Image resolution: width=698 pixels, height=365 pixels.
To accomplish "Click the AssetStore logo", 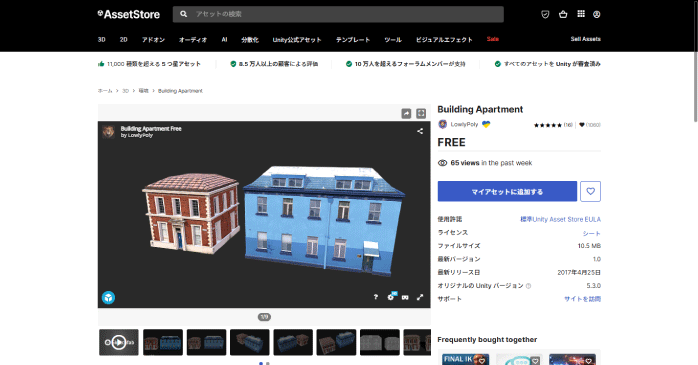I will coord(129,14).
